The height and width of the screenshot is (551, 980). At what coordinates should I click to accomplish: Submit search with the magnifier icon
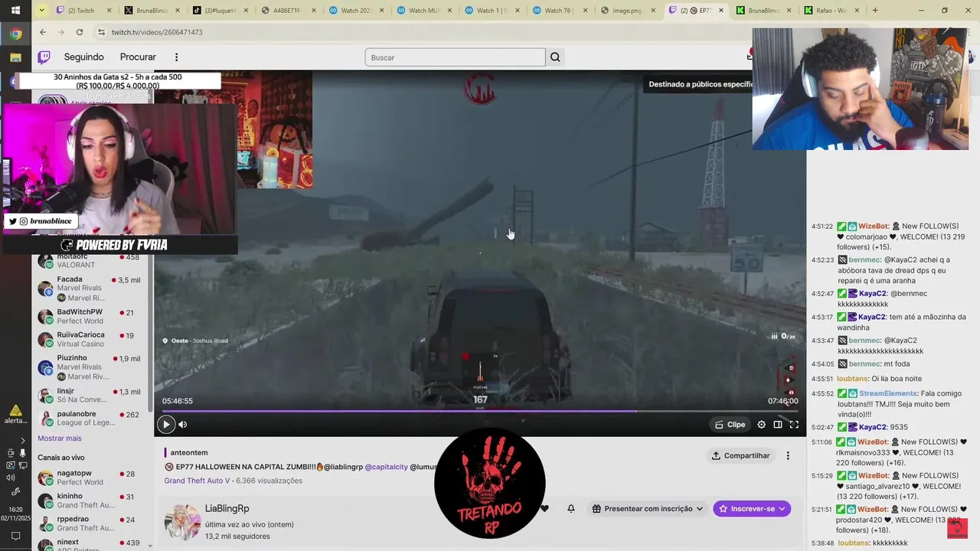[555, 57]
